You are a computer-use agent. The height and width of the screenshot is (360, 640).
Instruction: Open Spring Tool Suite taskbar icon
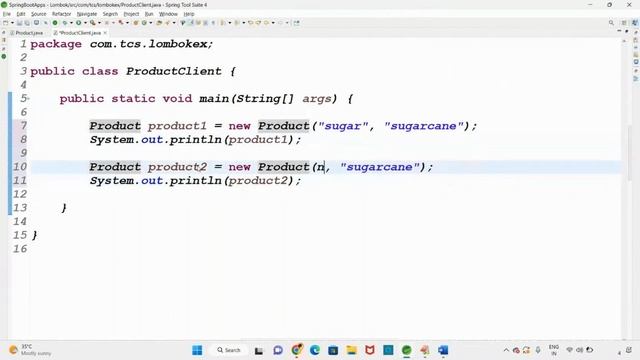pos(407,350)
